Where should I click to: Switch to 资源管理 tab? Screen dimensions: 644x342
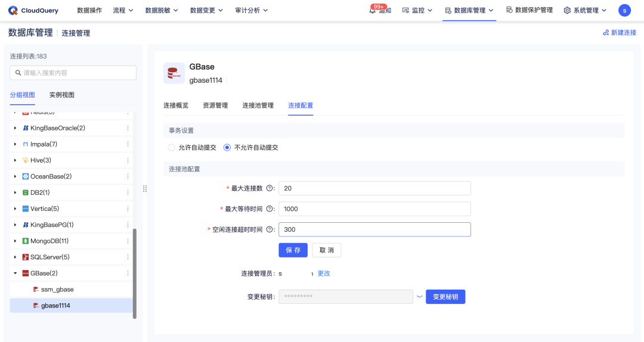pos(215,105)
